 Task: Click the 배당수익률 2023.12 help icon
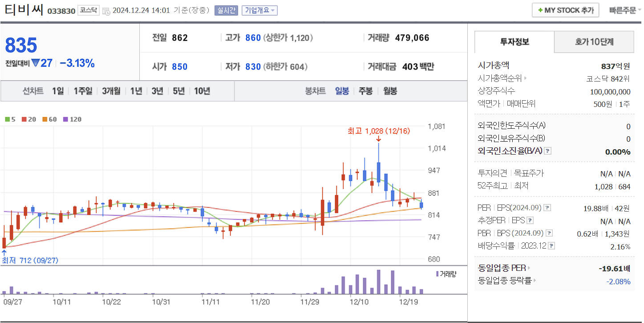(x=551, y=245)
